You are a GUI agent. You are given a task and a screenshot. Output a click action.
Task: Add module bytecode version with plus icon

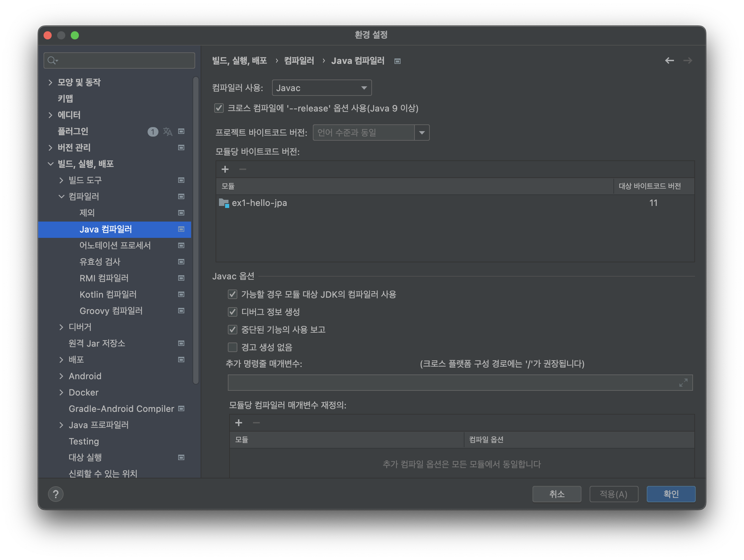coord(225,169)
